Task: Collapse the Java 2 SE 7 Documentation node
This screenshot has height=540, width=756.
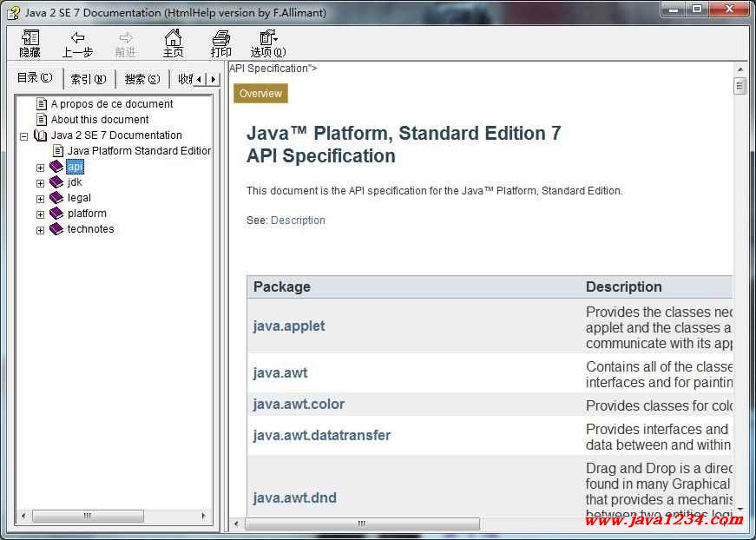Action: tap(24, 136)
